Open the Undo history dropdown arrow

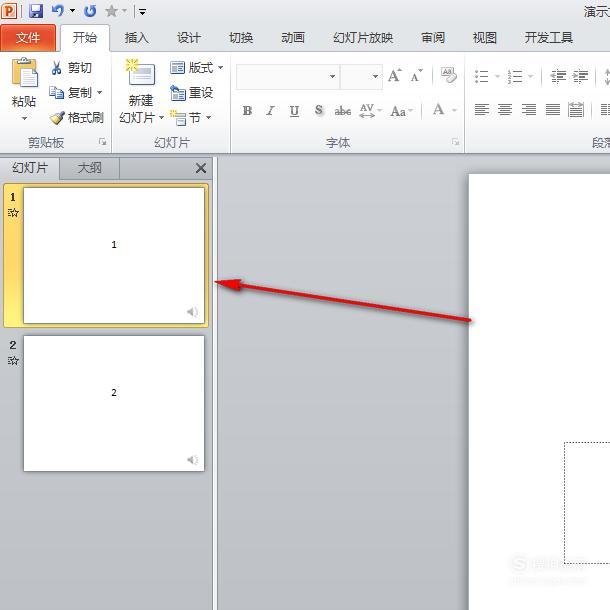tap(72, 11)
